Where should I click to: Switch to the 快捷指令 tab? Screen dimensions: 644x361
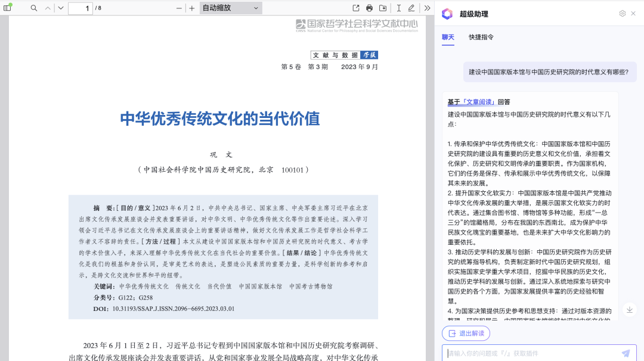481,38
